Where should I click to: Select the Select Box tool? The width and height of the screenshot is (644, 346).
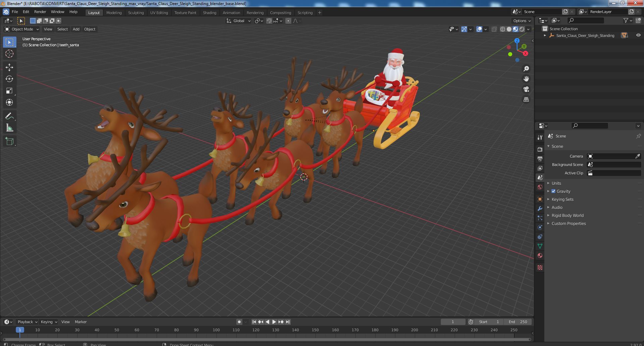point(9,42)
